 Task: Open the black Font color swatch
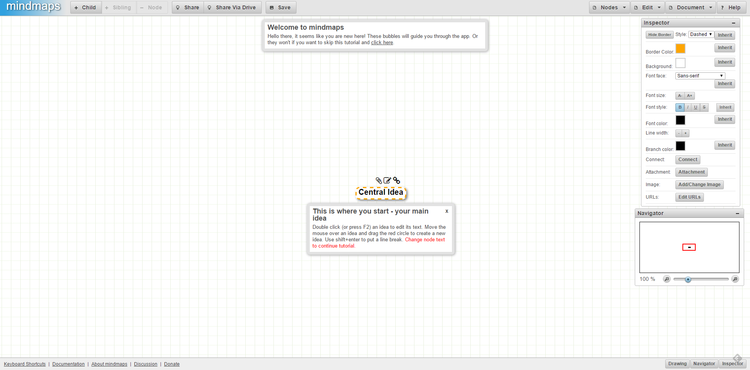click(x=680, y=120)
